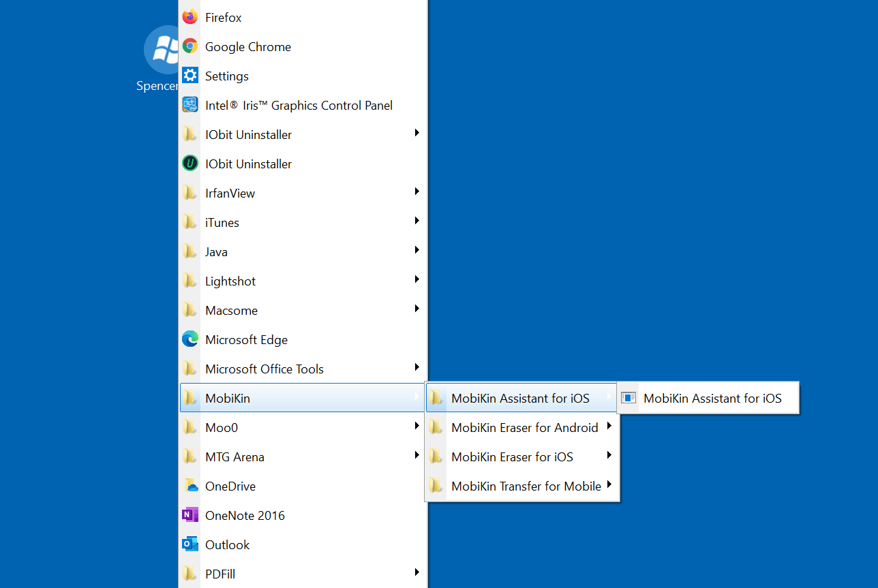The width and height of the screenshot is (878, 588).
Task: Click the 'OneDrive' text label
Action: click(x=230, y=486)
